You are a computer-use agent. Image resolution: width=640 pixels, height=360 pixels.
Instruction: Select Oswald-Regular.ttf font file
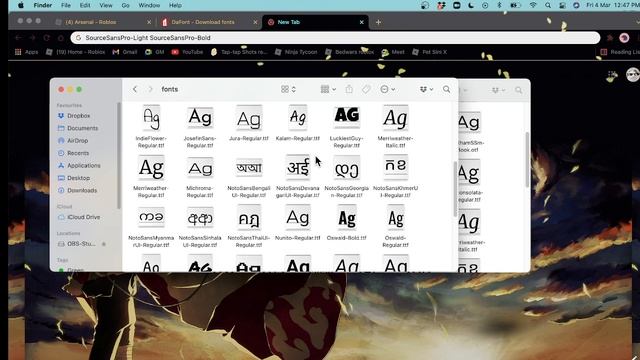[x=395, y=227]
